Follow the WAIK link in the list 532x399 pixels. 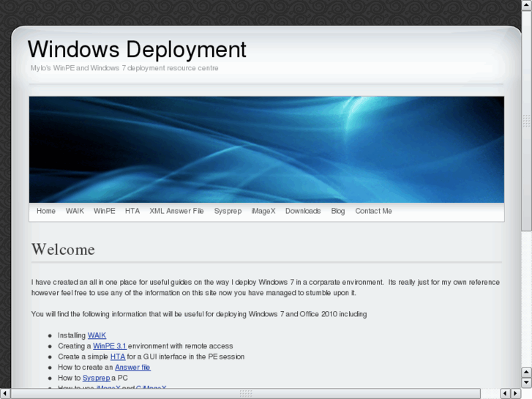coord(97,335)
